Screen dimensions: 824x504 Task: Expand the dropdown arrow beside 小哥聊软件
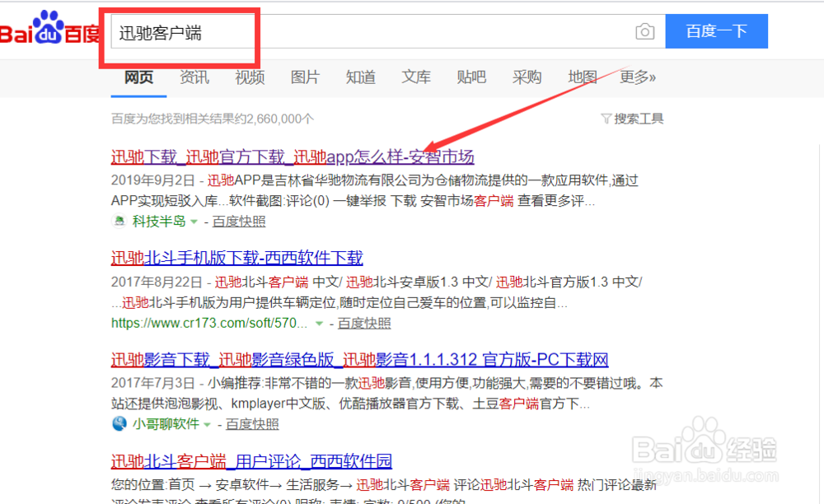tap(207, 424)
